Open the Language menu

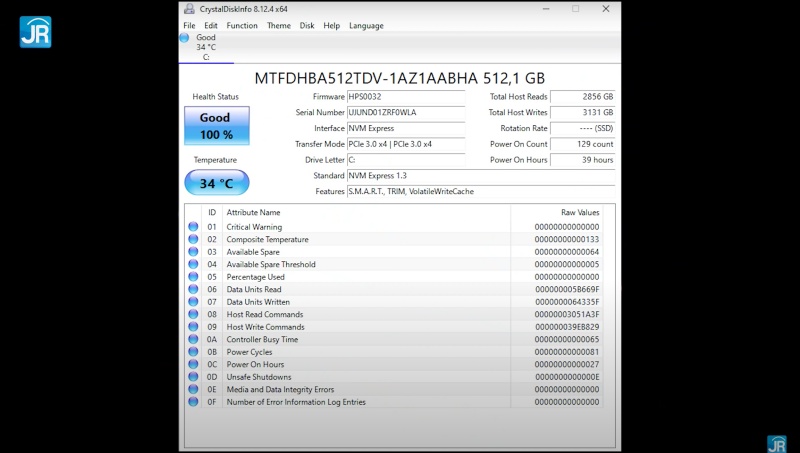tap(366, 25)
